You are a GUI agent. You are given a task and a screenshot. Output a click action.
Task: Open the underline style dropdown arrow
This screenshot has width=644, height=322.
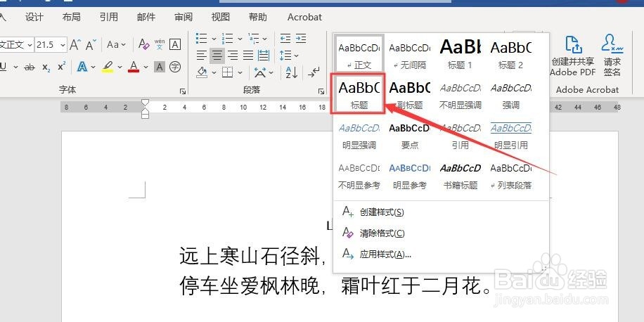click(x=15, y=67)
